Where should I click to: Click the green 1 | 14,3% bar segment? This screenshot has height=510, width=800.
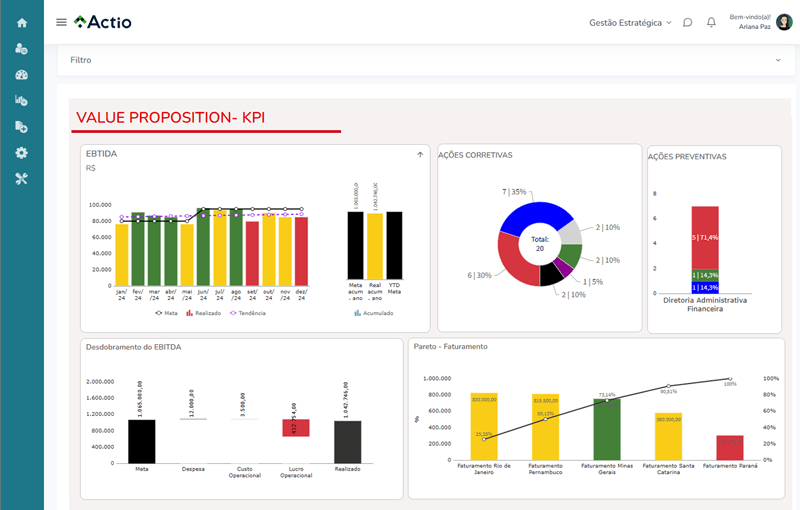click(705, 275)
